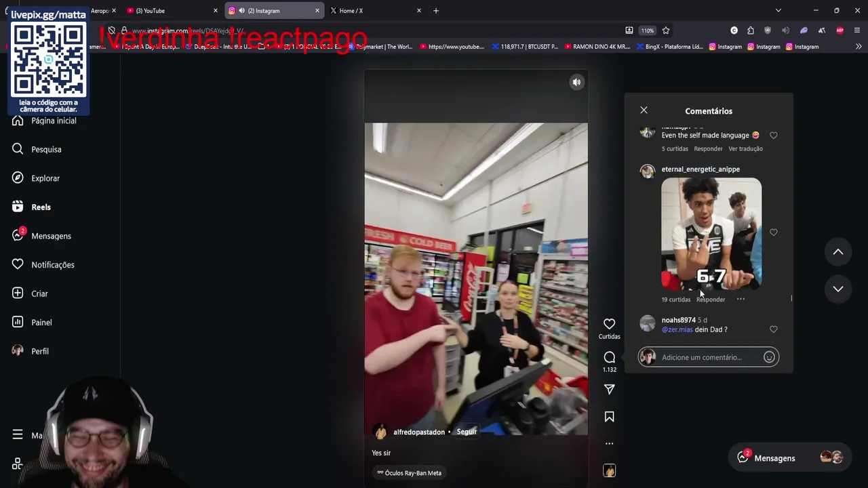This screenshot has width=868, height=488.
Task: Go to previous reel arrow up
Action: 838,252
